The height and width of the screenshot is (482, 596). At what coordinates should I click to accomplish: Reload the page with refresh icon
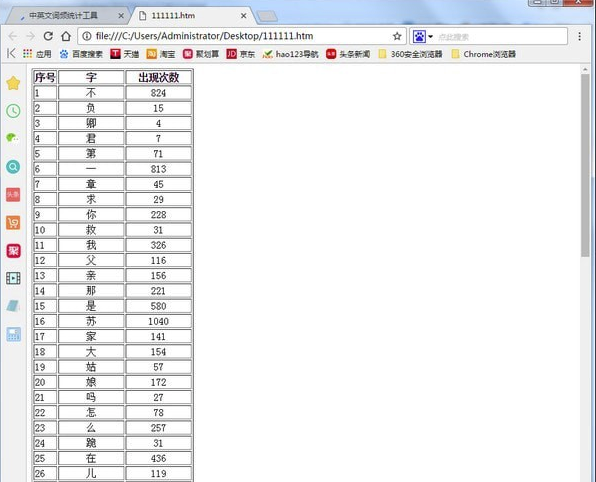pyautogui.click(x=48, y=36)
